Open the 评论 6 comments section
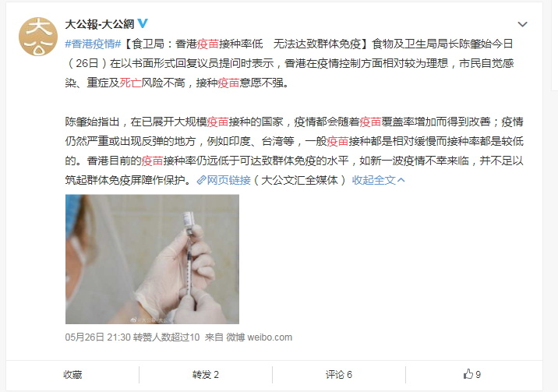Screen dimensions: 558x392 point(339,375)
